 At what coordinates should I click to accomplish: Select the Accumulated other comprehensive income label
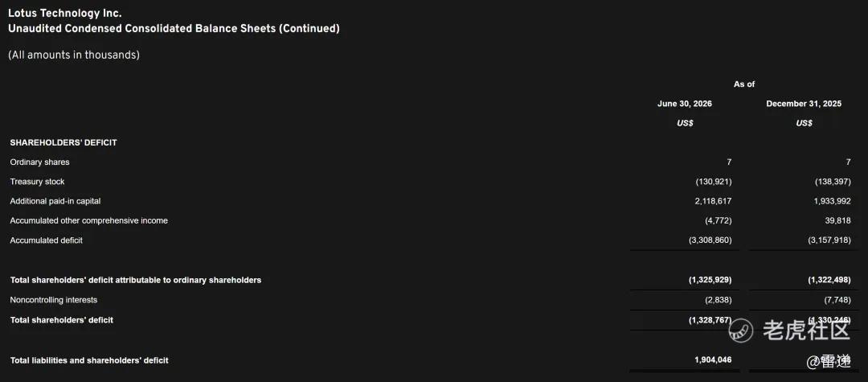pyautogui.click(x=88, y=220)
